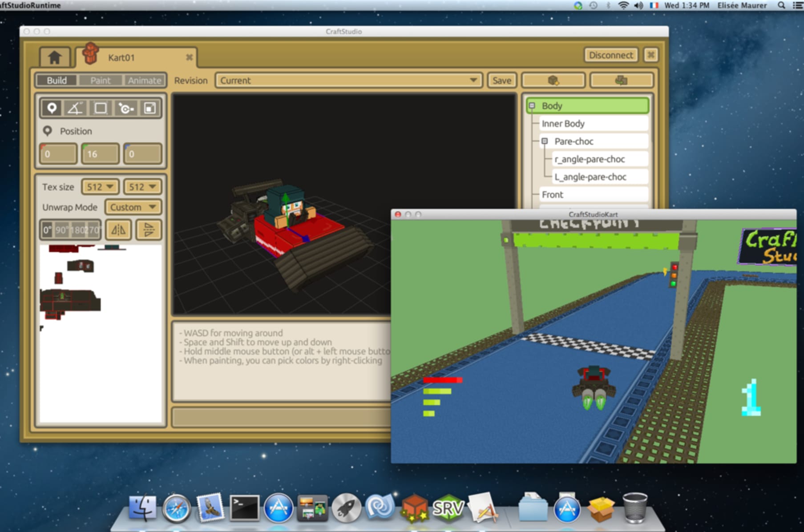Open the Revision dropdown
804x532 pixels.
pyautogui.click(x=349, y=81)
